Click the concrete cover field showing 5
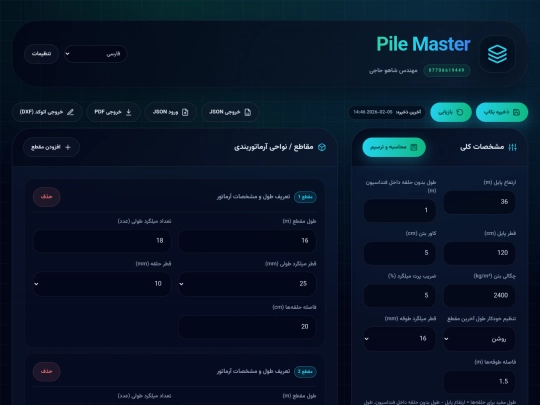Viewport: 540px width, 405px height. coord(400,253)
